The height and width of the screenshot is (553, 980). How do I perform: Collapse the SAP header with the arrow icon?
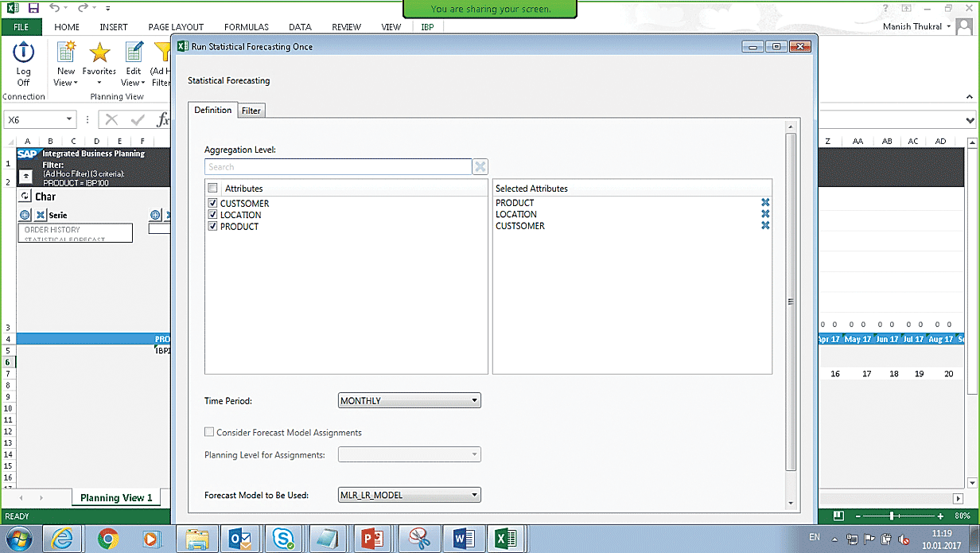pos(25,176)
